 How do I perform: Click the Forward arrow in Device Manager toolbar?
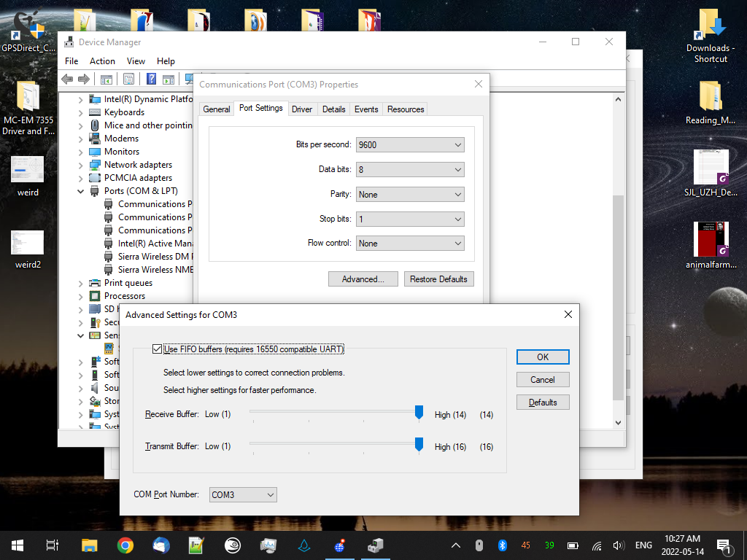tap(84, 79)
